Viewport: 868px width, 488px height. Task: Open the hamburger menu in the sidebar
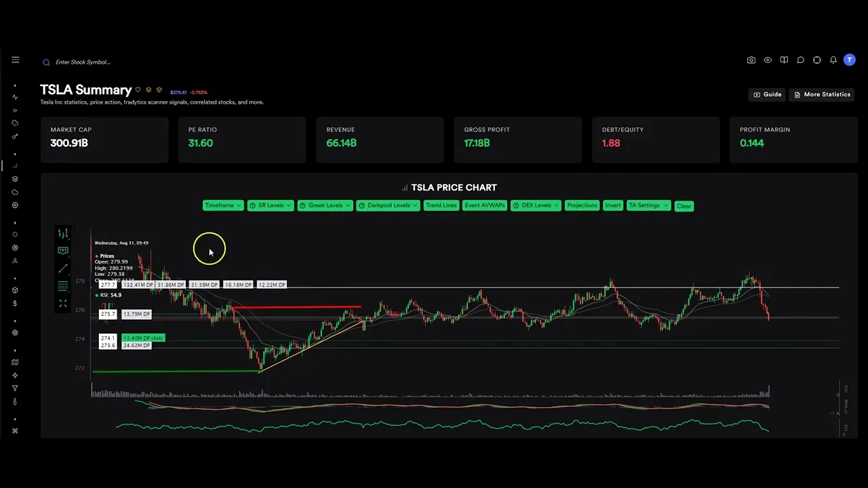point(15,60)
